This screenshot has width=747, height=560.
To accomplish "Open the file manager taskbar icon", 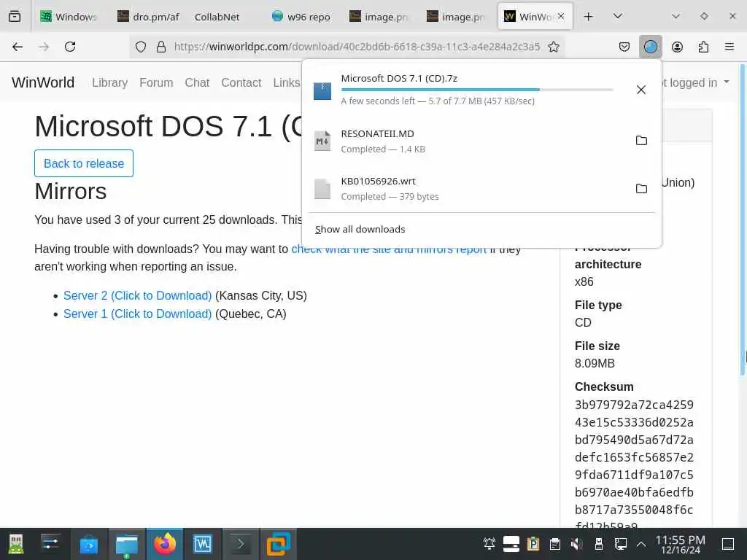I will point(127,544).
